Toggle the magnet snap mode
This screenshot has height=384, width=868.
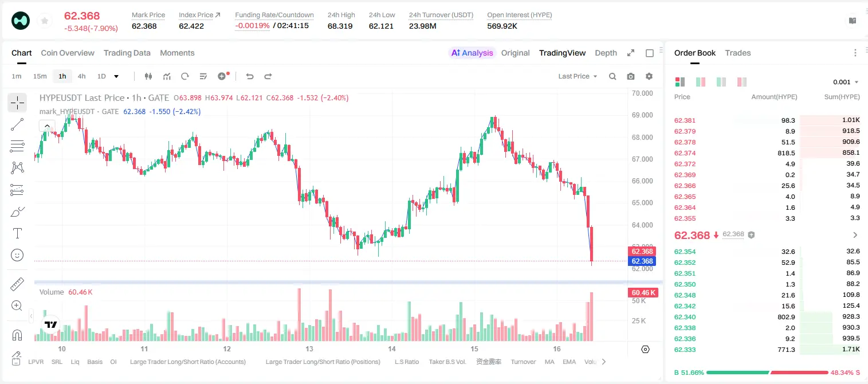17,335
